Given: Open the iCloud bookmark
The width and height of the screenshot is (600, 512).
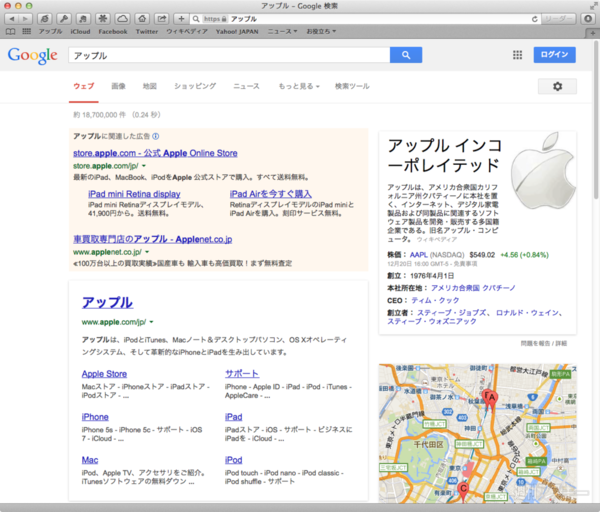Looking at the screenshot, I should (80, 31).
